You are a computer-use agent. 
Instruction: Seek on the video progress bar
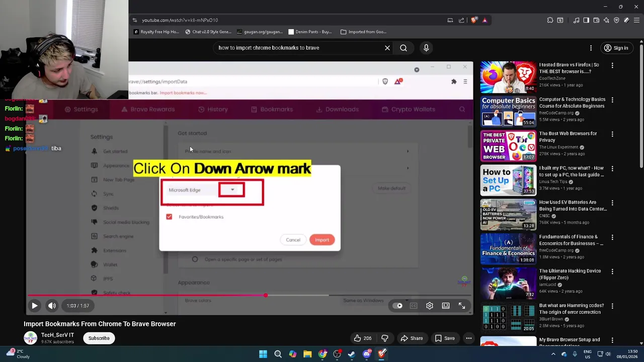coord(249,296)
